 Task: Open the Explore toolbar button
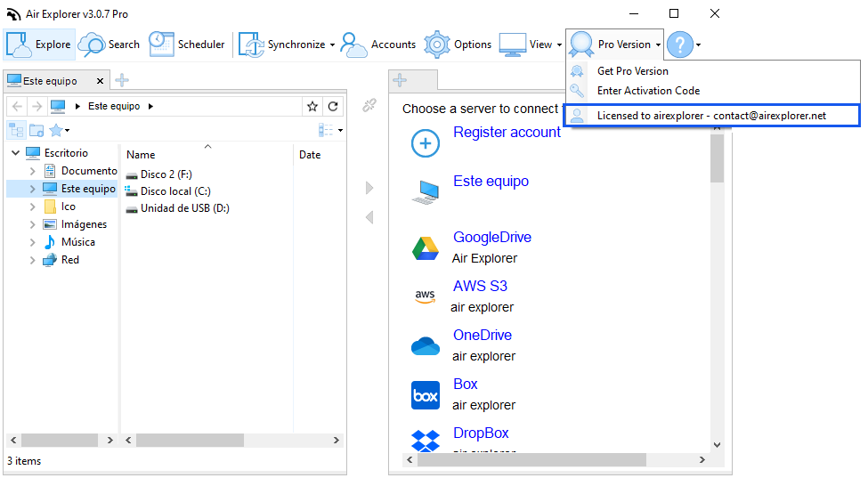point(39,45)
